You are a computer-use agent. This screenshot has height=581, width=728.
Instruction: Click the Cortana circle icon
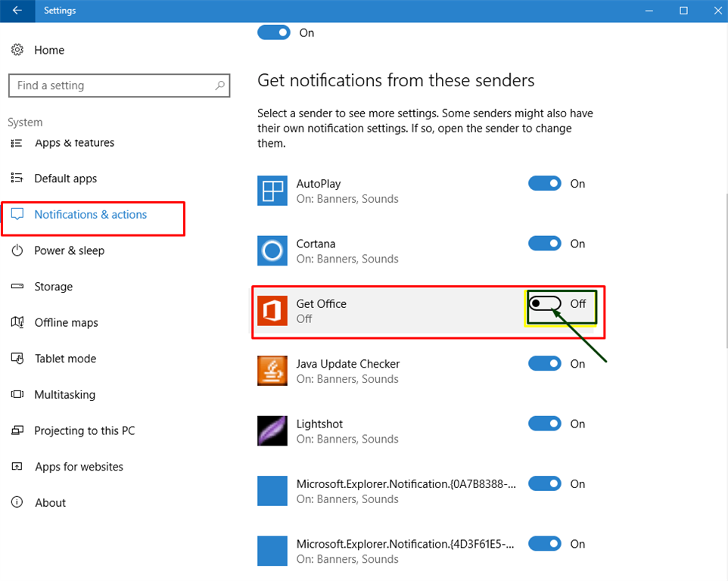[x=272, y=250]
